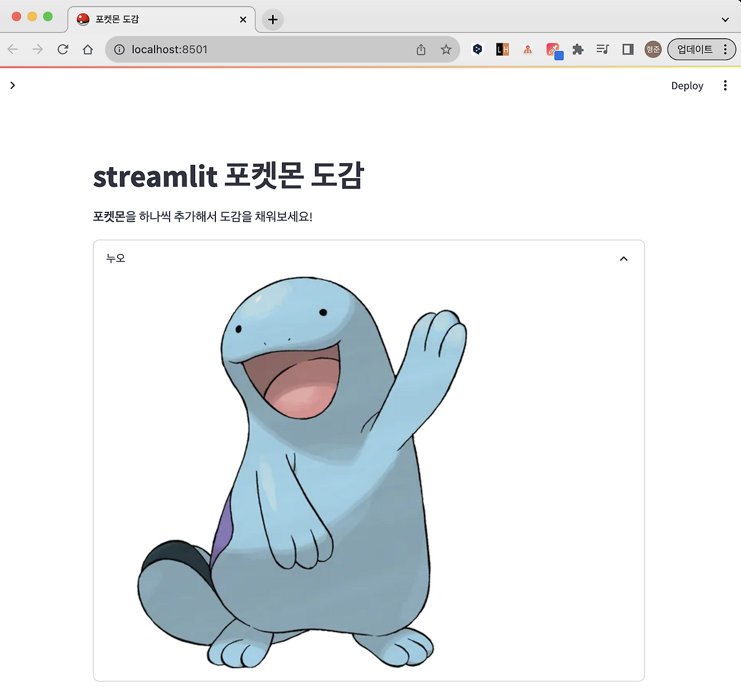This screenshot has height=700, width=741.
Task: Click inside the localhost:8501 address bar
Action: [261, 49]
